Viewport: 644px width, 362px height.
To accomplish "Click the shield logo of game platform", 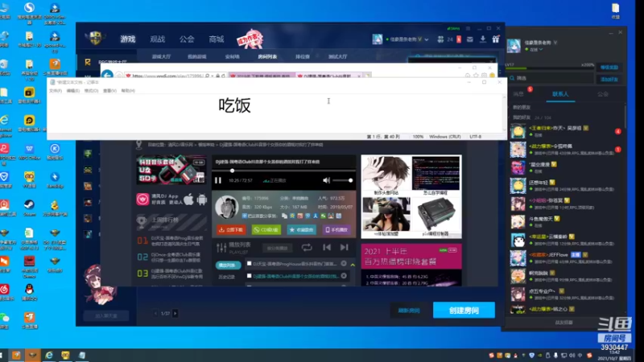I will (x=95, y=38).
